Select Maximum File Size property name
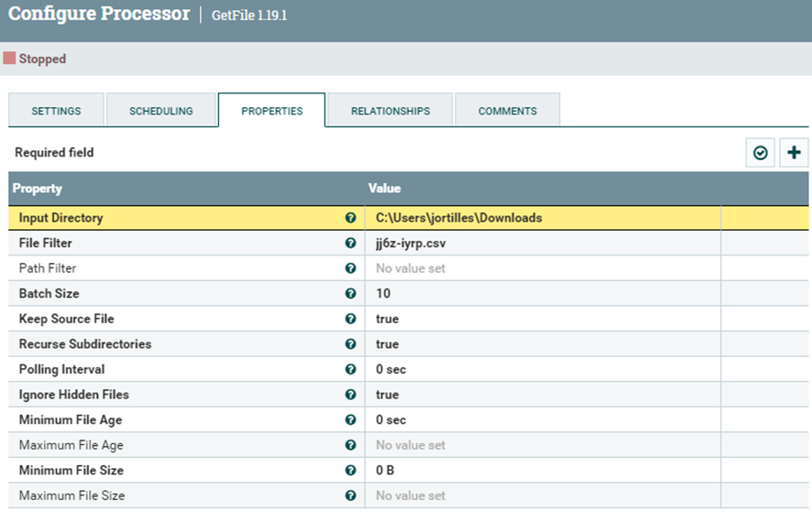This screenshot has width=812, height=522. coord(72,495)
